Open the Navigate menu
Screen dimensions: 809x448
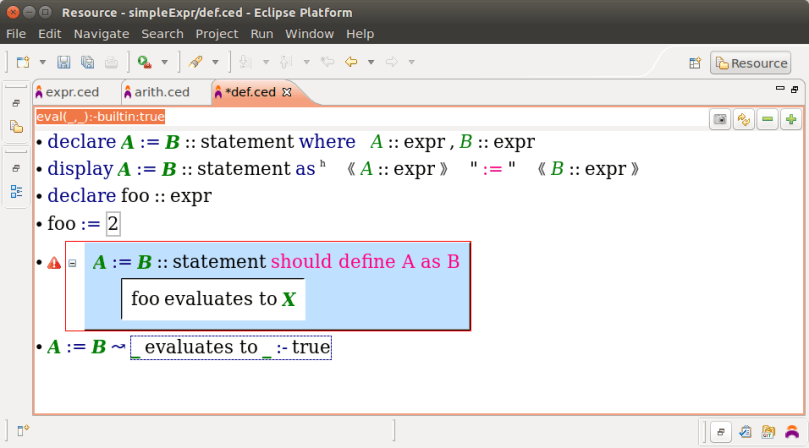pyautogui.click(x=101, y=34)
